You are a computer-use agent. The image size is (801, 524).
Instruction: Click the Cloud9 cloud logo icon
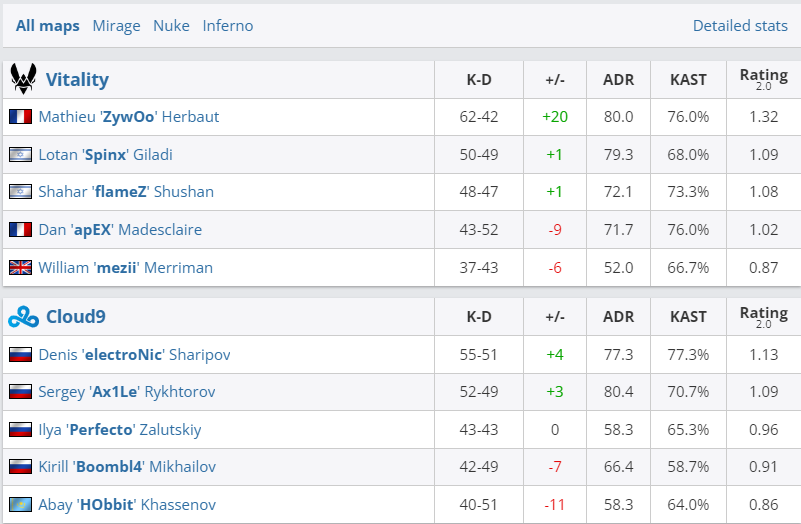(x=23, y=317)
